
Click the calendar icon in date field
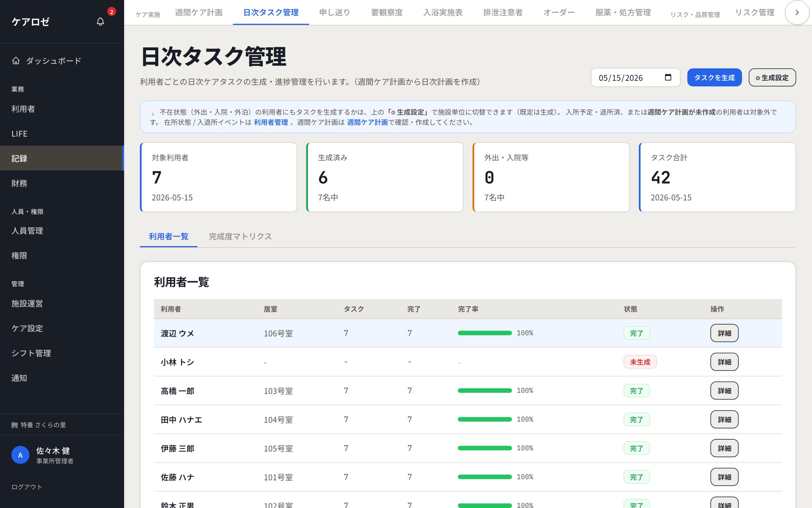coord(668,77)
